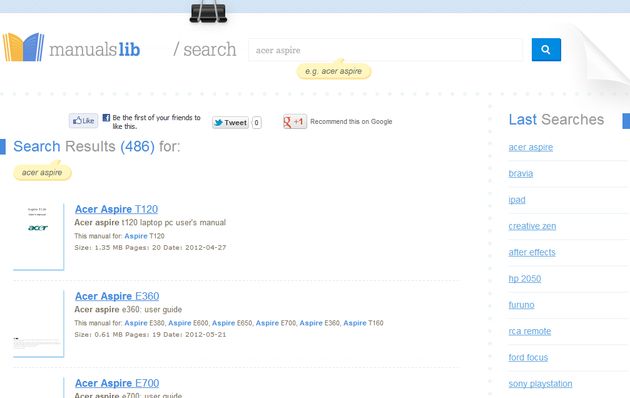This screenshot has height=398, width=630.
Task: Click the Aspire E600 model link
Action: [x=188, y=323]
